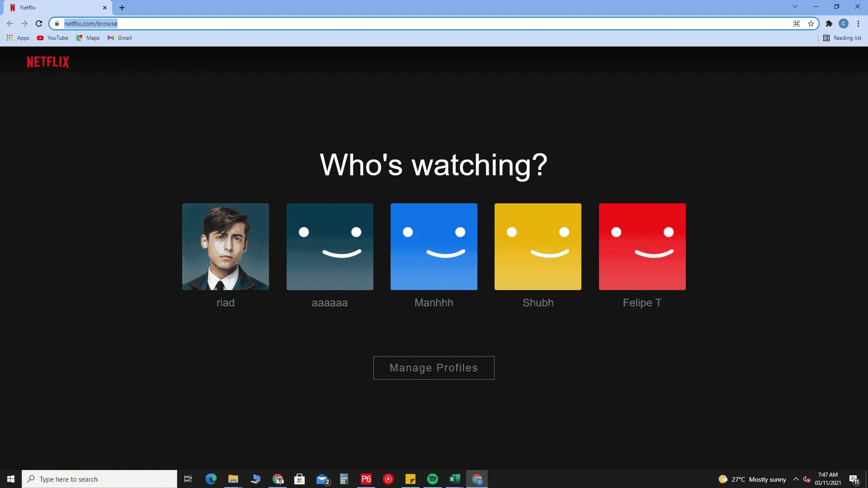Screen dimensions: 868x488
Task: View site information lock icon
Action: click(x=57, y=23)
